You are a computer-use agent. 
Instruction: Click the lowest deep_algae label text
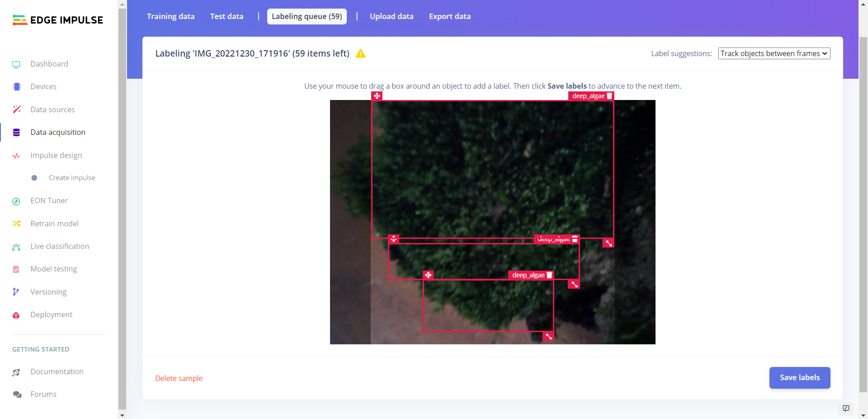tap(528, 275)
